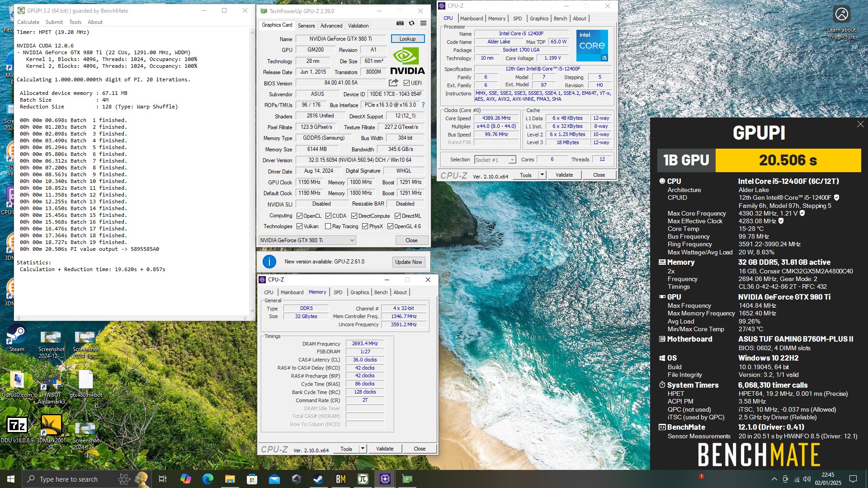868x488 pixels.
Task: Open Task View in taskbar
Action: [x=163, y=479]
